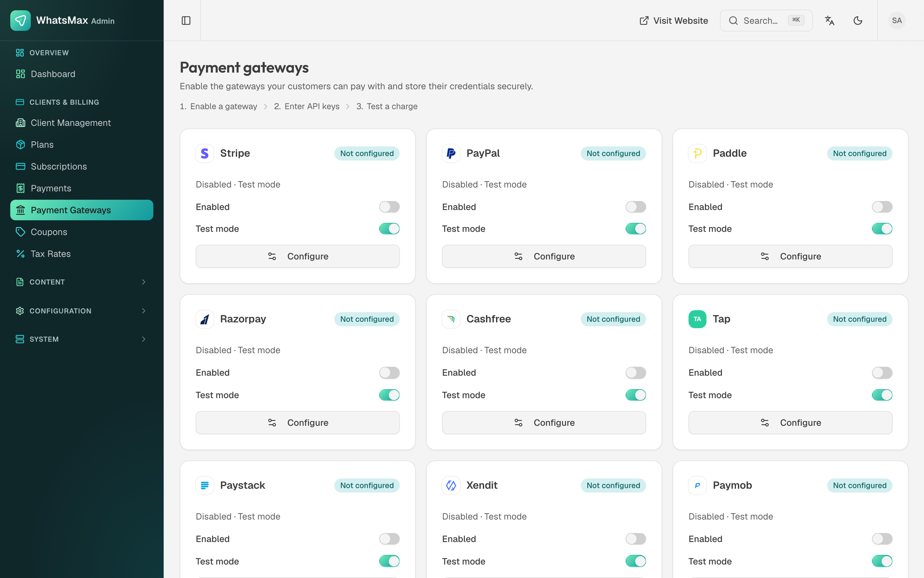This screenshot has height=578, width=924.
Task: Turn off Tap test mode
Action: coord(882,395)
